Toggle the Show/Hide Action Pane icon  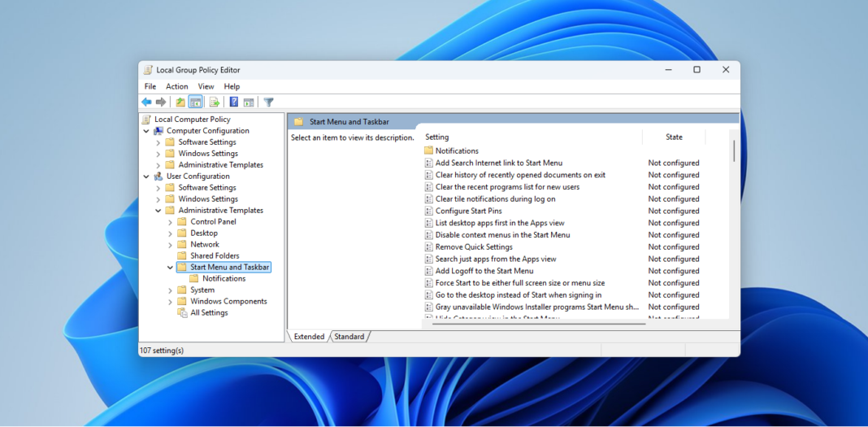(x=249, y=102)
